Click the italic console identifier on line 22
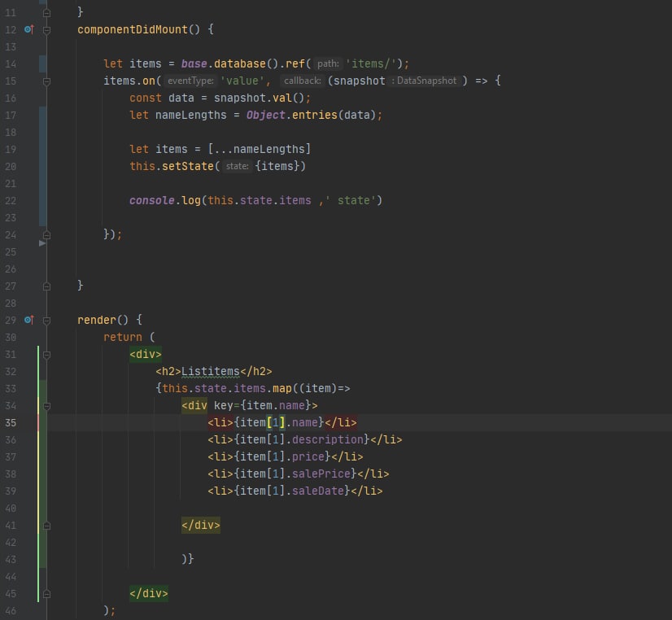The image size is (672, 620). (x=152, y=200)
